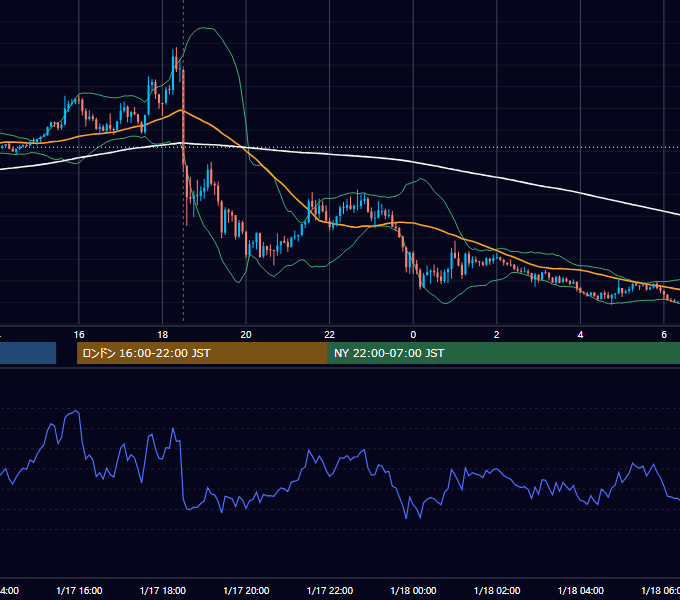The width and height of the screenshot is (680, 600).
Task: Click the 18 hour axis label
Action: [162, 335]
